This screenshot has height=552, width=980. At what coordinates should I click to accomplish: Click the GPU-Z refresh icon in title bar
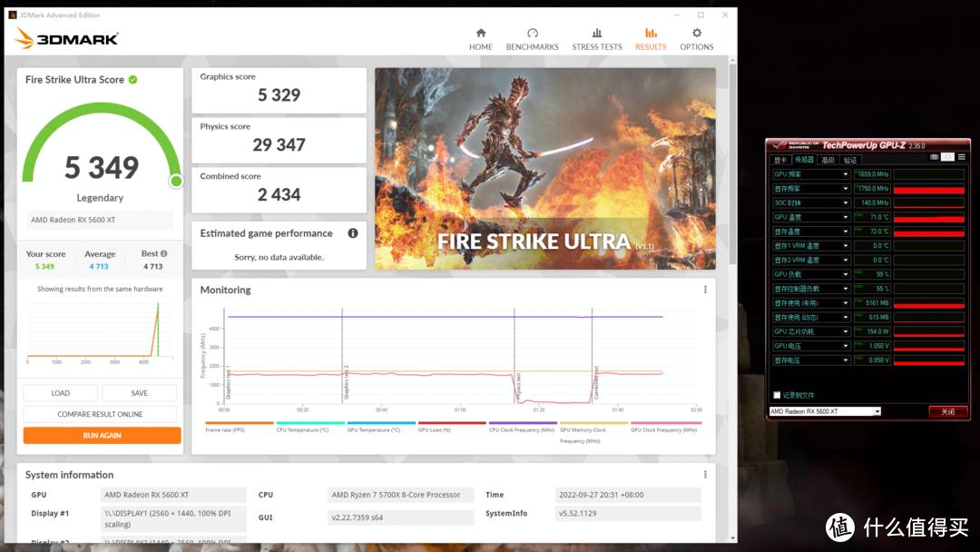point(948,157)
